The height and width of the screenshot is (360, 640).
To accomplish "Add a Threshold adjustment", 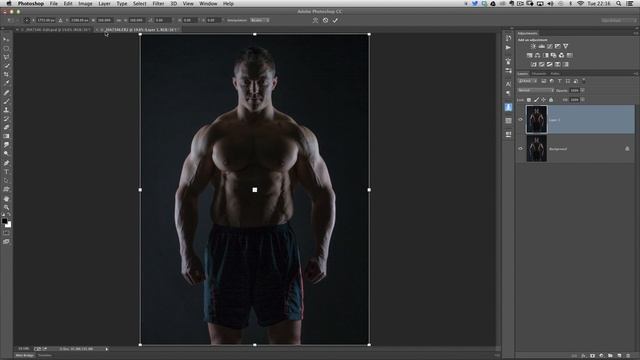I will (549, 64).
